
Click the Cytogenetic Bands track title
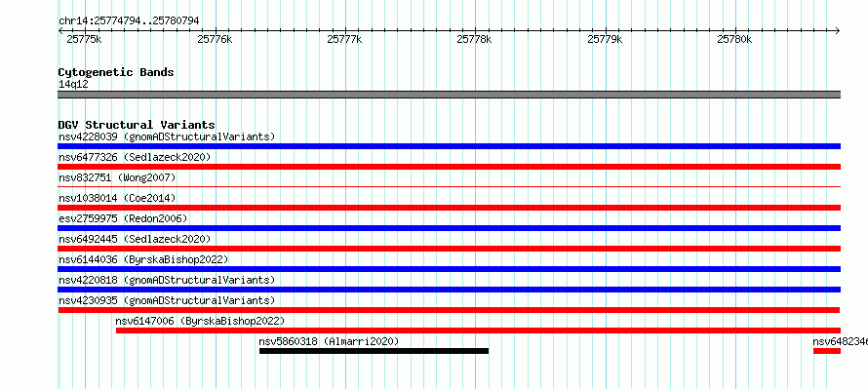click(116, 72)
